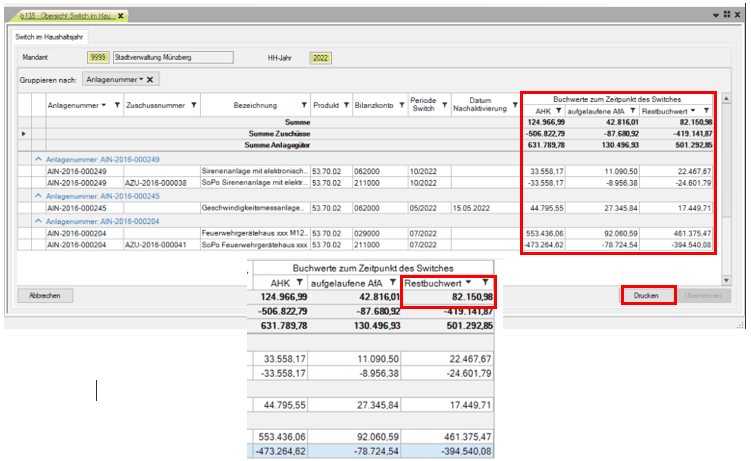Image resolution: width=751 pixels, height=461 pixels.
Task: Open filter for Zuschussnummer column
Action: 194,105
